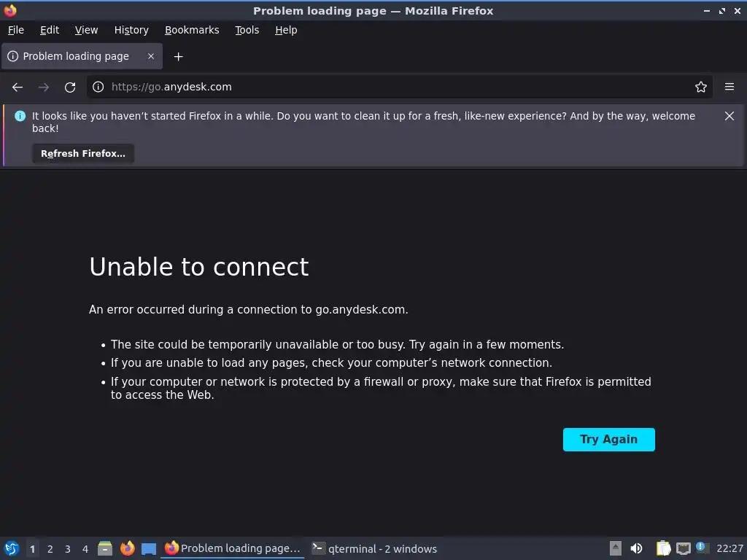Reload the current page

click(70, 87)
